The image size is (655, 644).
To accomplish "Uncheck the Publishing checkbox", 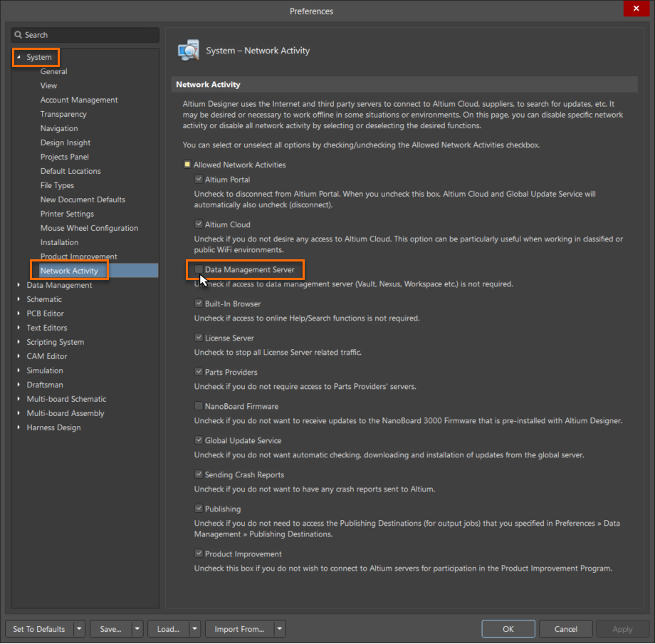I will (x=199, y=509).
